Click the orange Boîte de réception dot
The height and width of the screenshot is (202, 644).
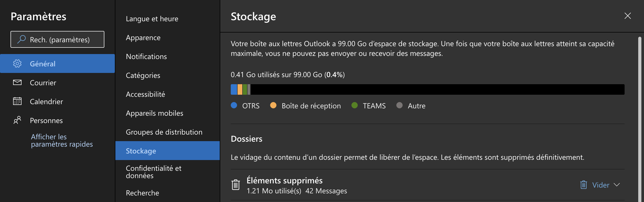pos(273,105)
